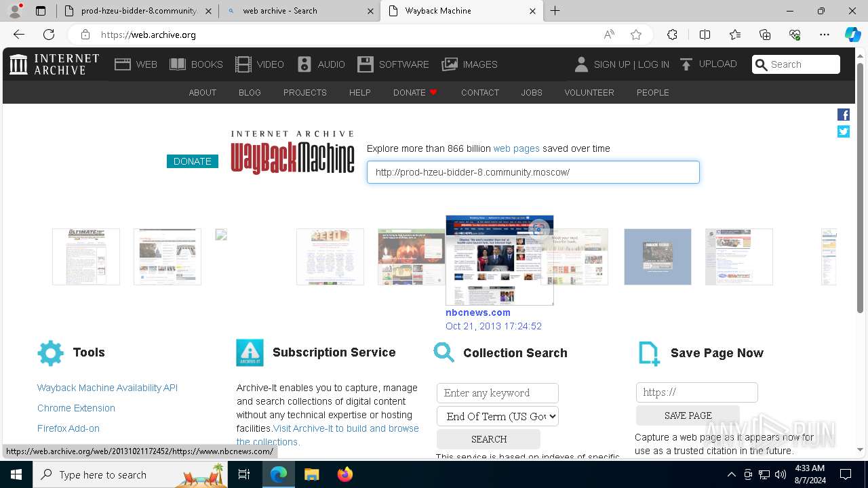View site information lock icon
The width and height of the screenshot is (868, 488).
pyautogui.click(x=85, y=35)
